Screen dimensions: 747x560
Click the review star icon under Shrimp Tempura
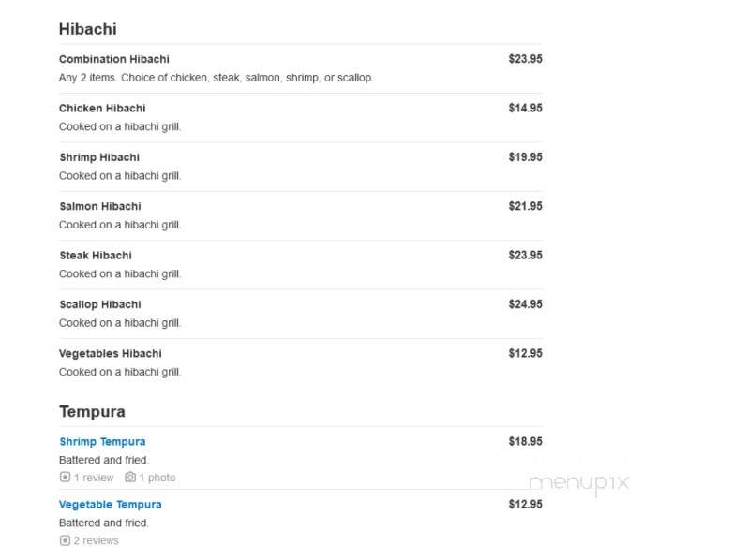click(x=65, y=478)
